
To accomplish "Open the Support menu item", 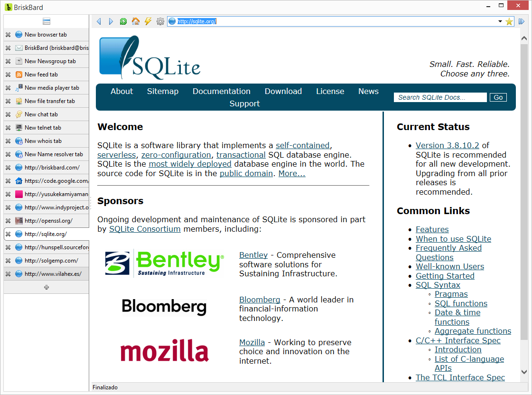I will 244,103.
